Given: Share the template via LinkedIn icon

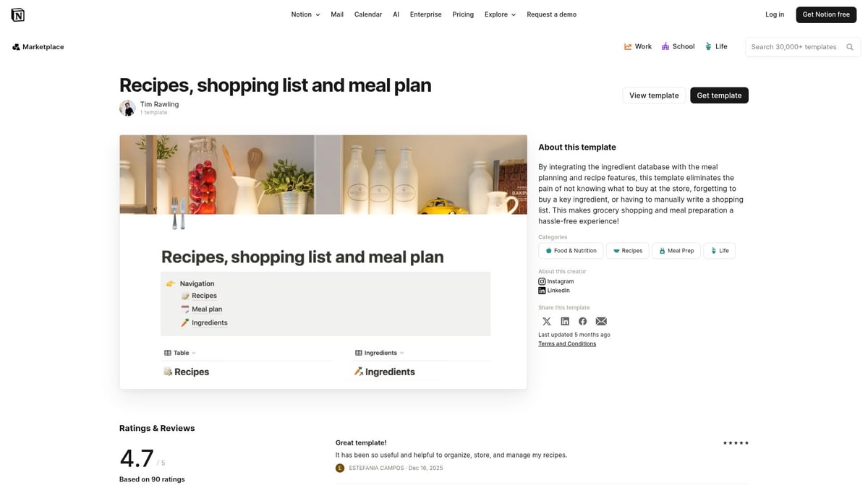Looking at the screenshot, I should [x=565, y=321].
